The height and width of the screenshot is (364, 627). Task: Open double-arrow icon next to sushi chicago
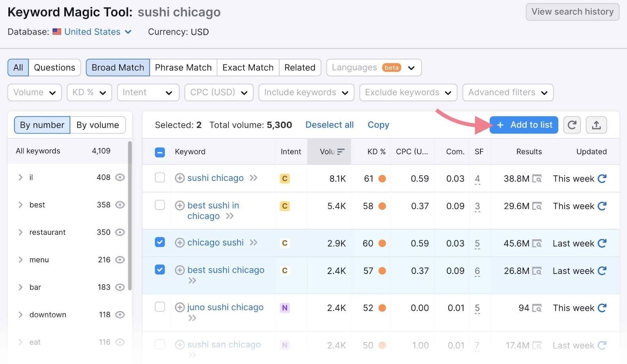pos(254,178)
